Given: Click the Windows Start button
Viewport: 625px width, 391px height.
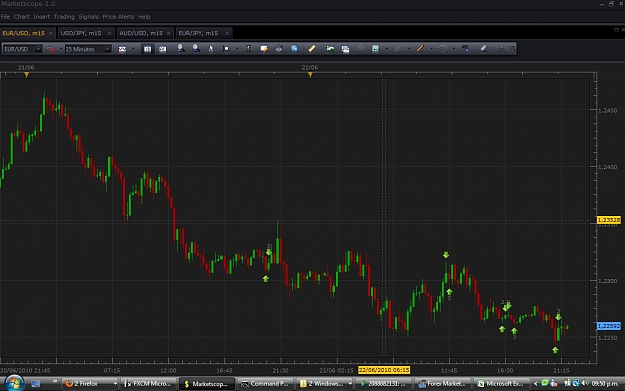Looking at the screenshot, I should (x=14, y=383).
